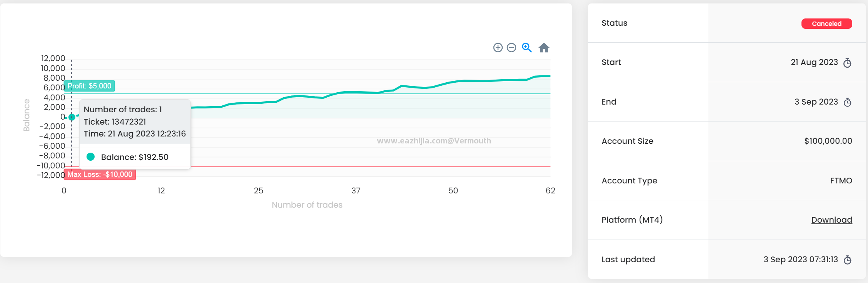Download the MT4 platform
The height and width of the screenshot is (283, 868).
[831, 220]
